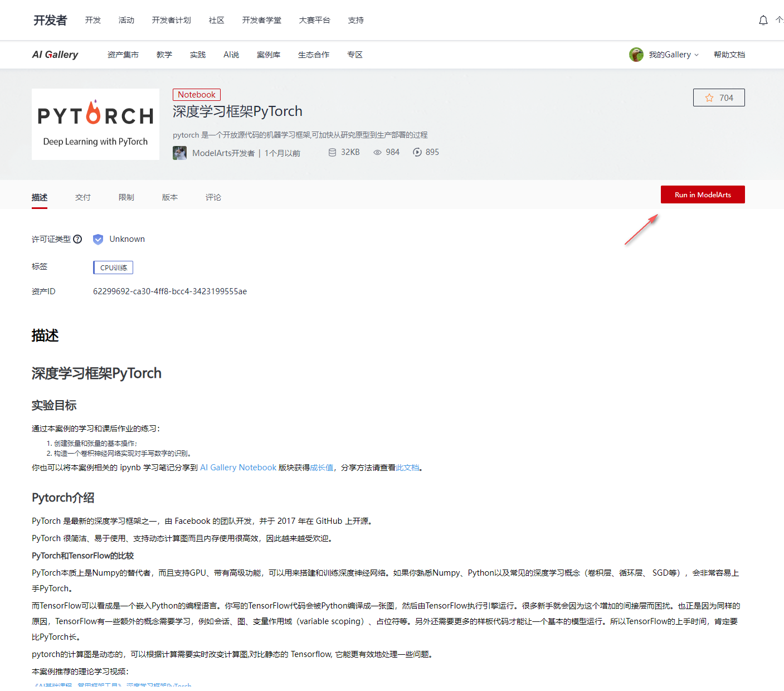Click the eye views icon beside 984
Screen dimensions: 784x691
pos(377,152)
